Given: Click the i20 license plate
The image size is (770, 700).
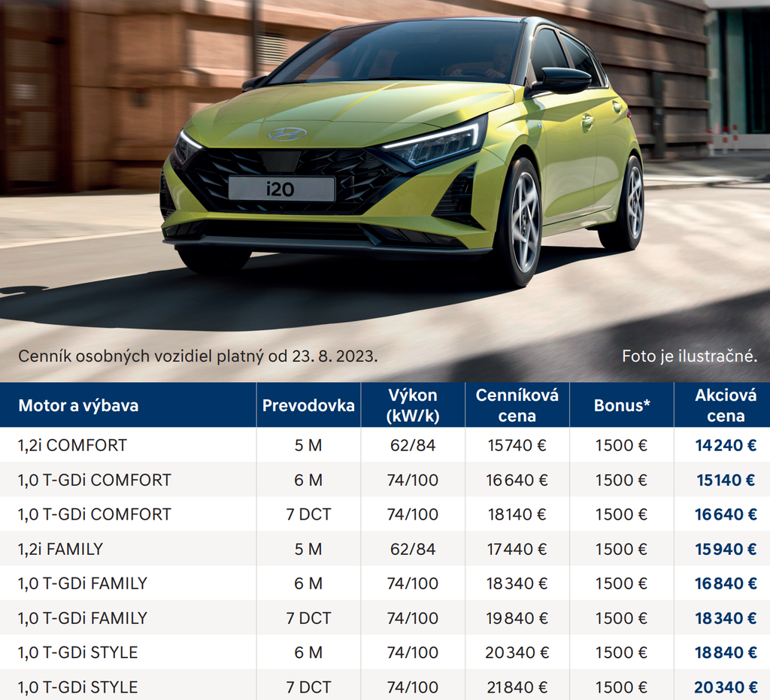Looking at the screenshot, I should click(x=281, y=189).
